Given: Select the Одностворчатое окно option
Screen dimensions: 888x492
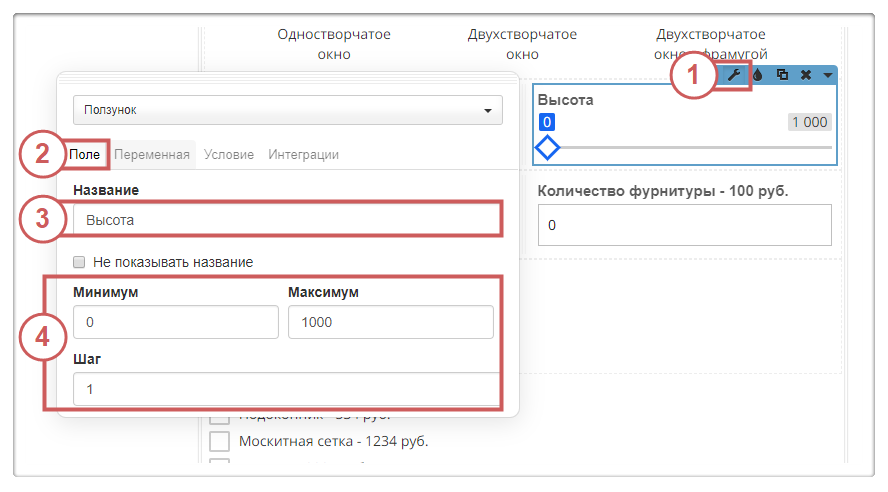Looking at the screenshot, I should (334, 44).
